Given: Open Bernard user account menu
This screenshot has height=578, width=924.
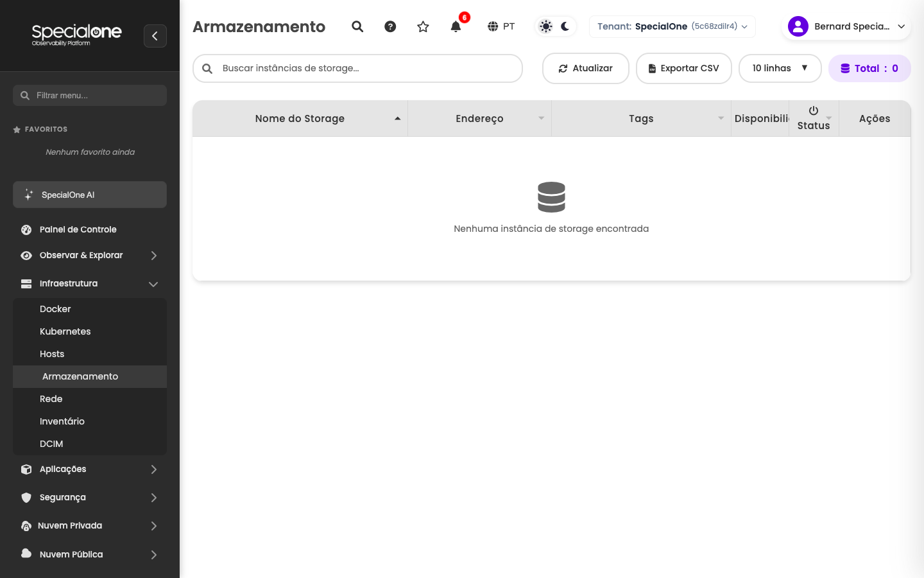Looking at the screenshot, I should (x=846, y=26).
